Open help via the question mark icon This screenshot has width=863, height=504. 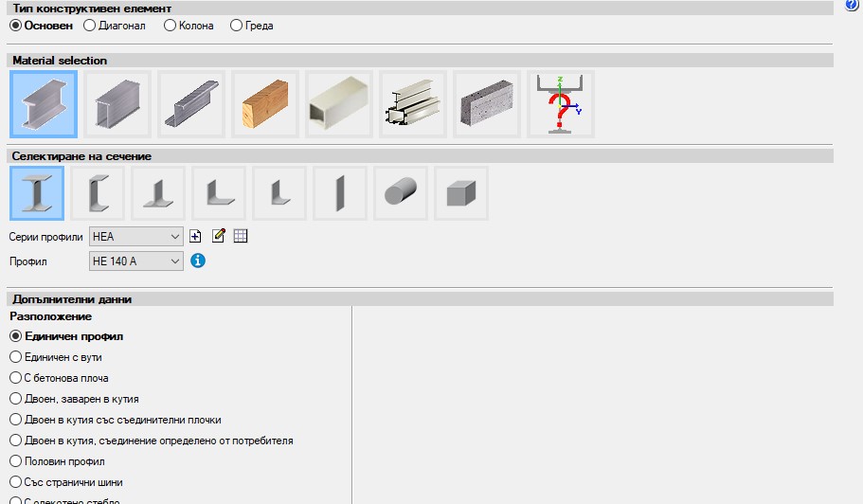coord(852,5)
